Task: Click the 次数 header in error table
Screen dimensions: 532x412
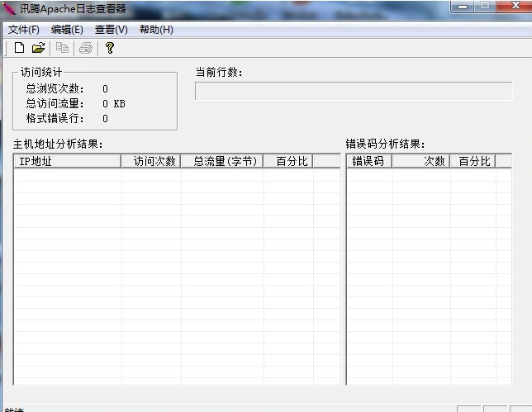Action: click(421, 161)
